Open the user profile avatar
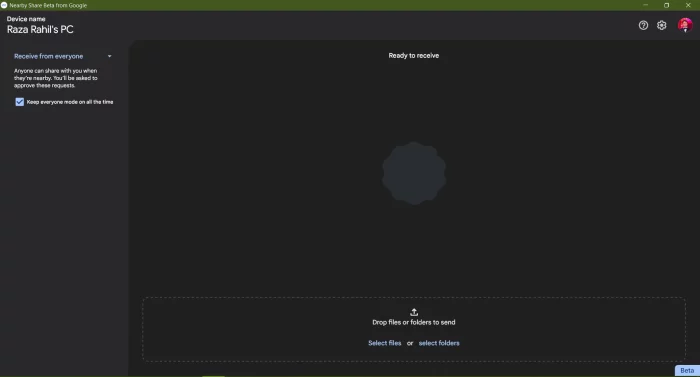The width and height of the screenshot is (700, 377). click(685, 25)
